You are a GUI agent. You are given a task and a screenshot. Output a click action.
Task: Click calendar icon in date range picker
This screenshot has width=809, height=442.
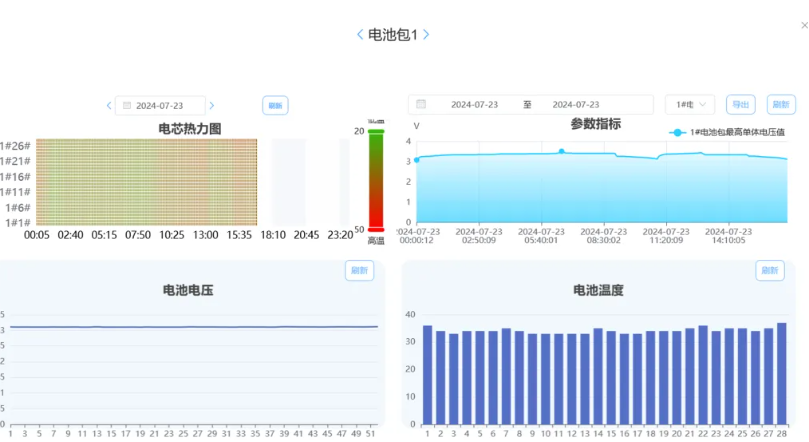[421, 104]
